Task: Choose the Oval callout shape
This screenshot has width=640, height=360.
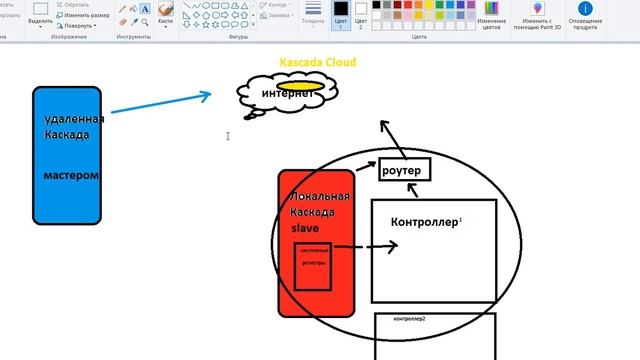Action: pyautogui.click(x=235, y=24)
